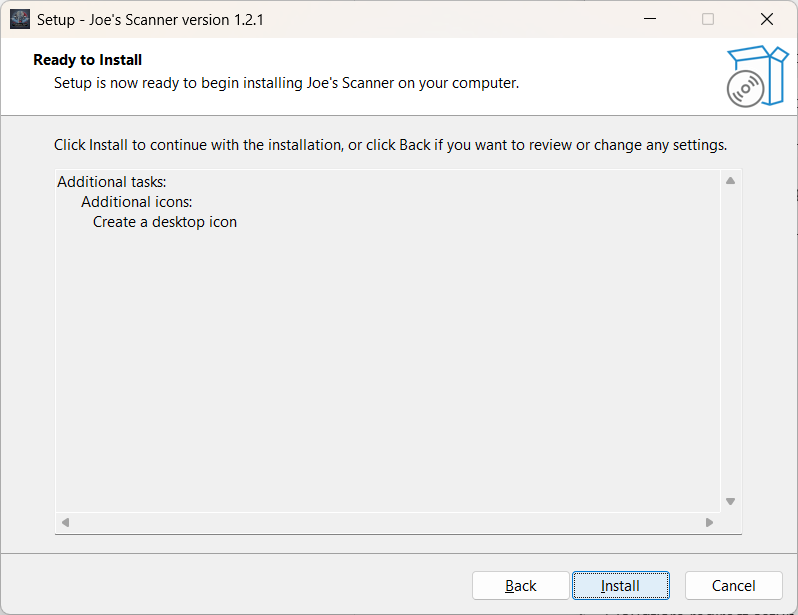Close the Setup window

pos(767,19)
